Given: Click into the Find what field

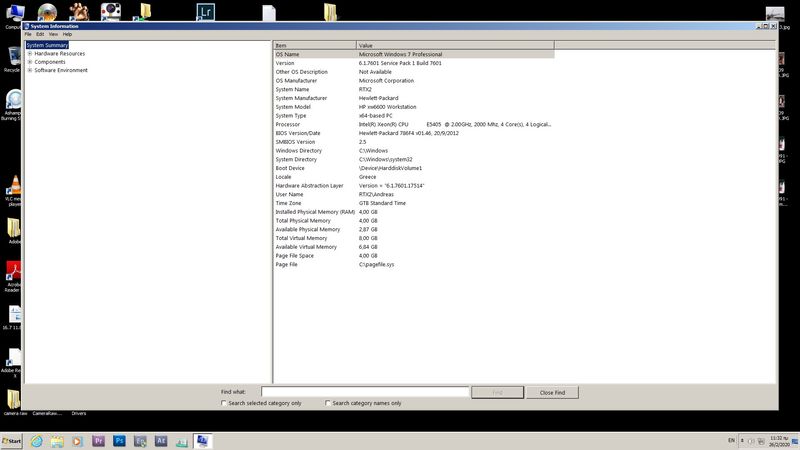Looking at the screenshot, I should click(365, 393).
